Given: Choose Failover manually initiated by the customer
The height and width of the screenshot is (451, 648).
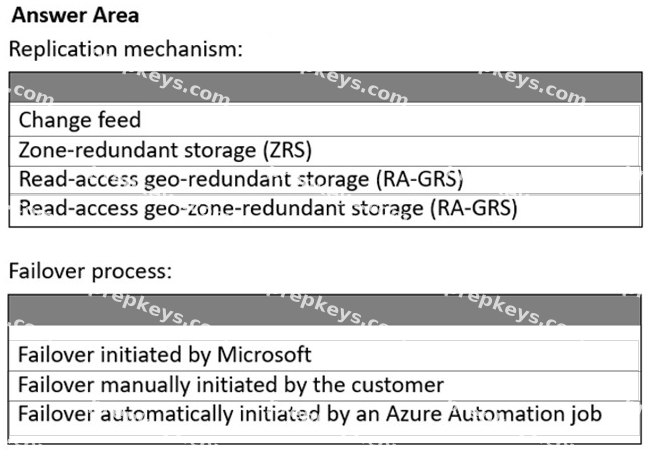Looking at the screenshot, I should point(325,385).
